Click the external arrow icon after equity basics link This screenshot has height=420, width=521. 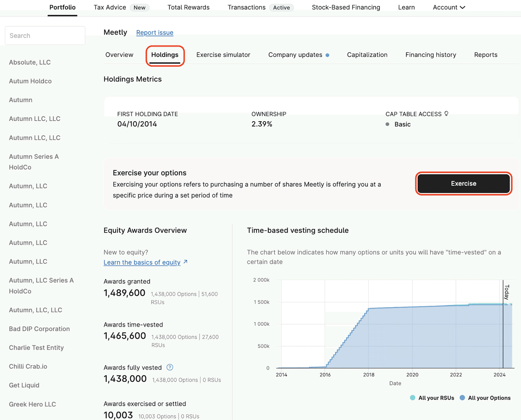[186, 262]
